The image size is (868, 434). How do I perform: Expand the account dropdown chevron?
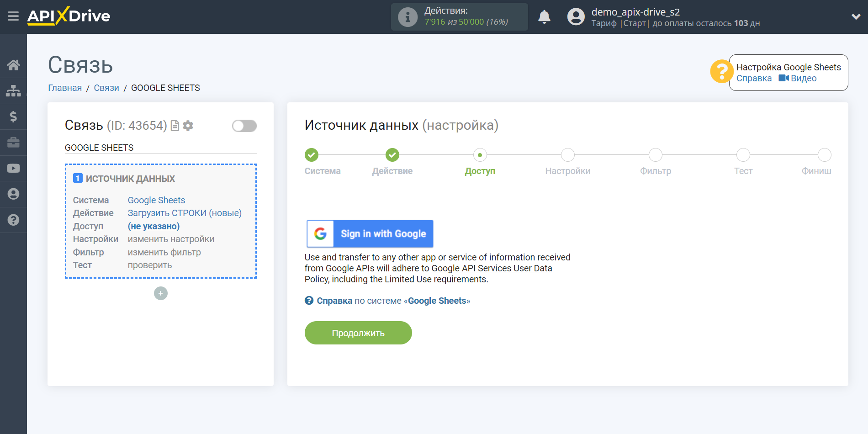pos(856,17)
